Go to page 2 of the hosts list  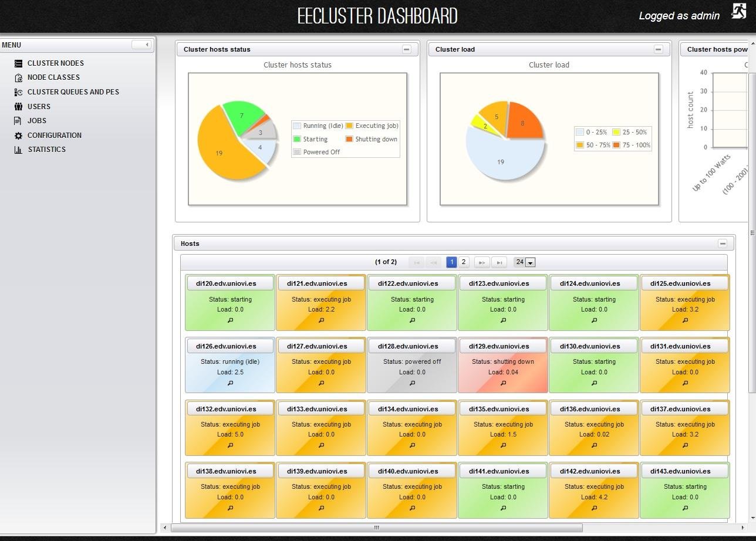pos(464,262)
